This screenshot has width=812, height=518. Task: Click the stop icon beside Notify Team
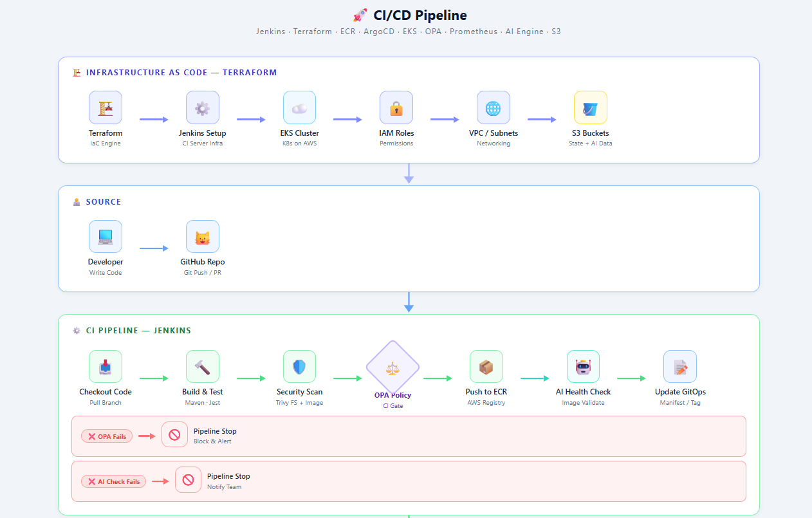(188, 480)
